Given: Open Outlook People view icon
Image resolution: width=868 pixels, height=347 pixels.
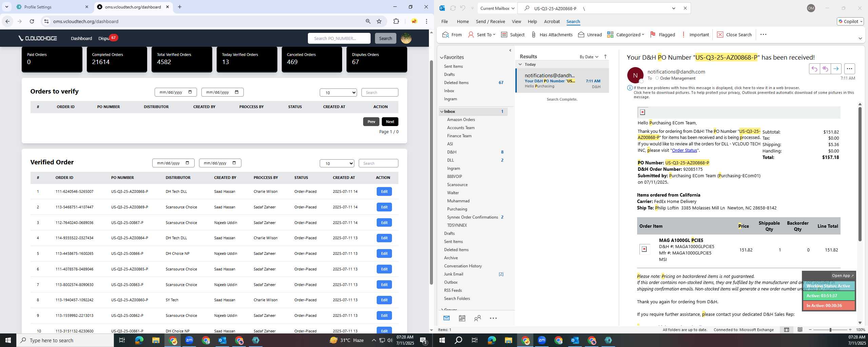Looking at the screenshot, I should click(477, 318).
